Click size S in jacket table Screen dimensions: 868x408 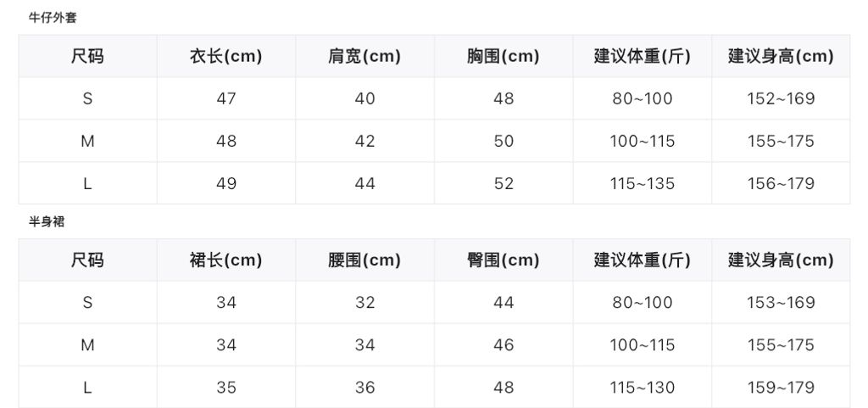(x=87, y=98)
